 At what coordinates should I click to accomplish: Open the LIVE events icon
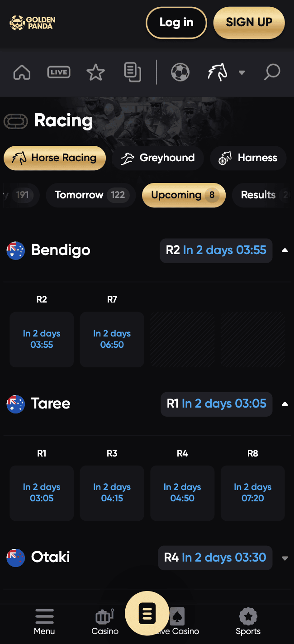coord(59,72)
